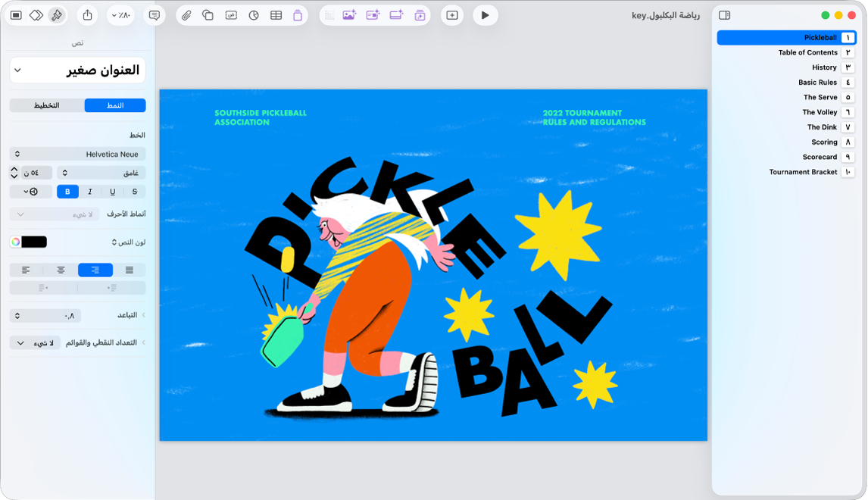Click the purple image generation icon
This screenshot has height=500, width=868.
349,15
